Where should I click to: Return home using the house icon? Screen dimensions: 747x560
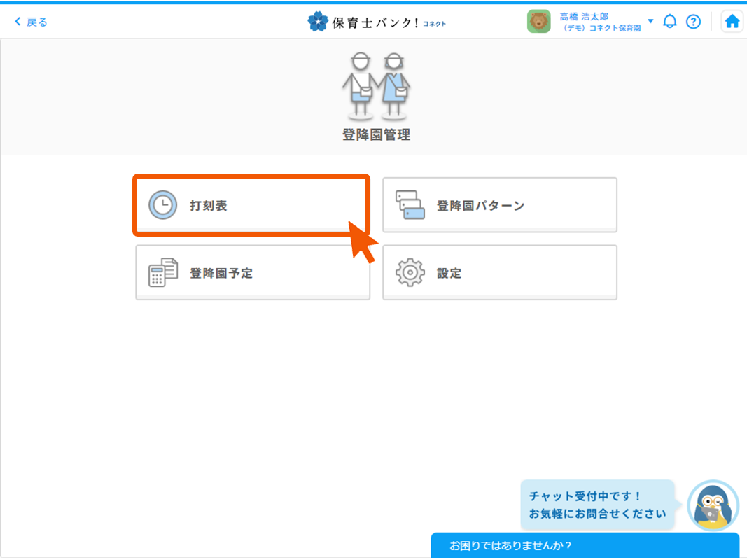point(732,21)
